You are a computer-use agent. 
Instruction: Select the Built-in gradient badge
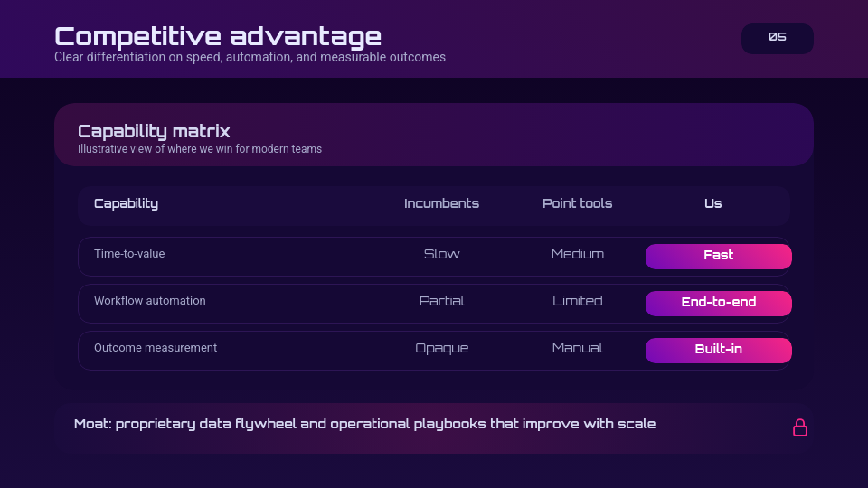(x=718, y=350)
